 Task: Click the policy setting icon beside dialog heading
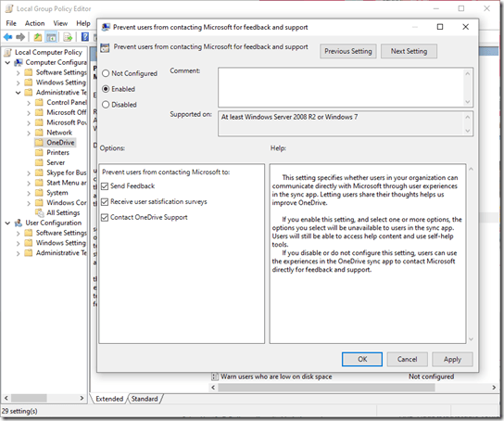[x=105, y=48]
